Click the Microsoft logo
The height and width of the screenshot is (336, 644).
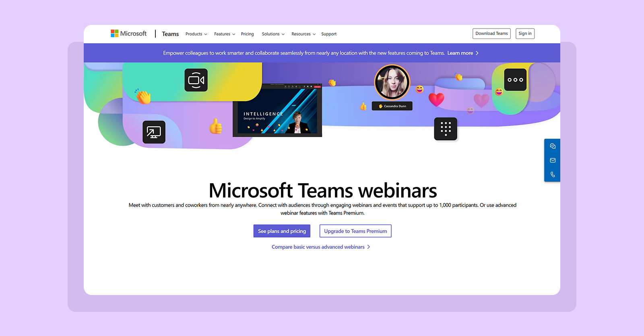pyautogui.click(x=129, y=34)
